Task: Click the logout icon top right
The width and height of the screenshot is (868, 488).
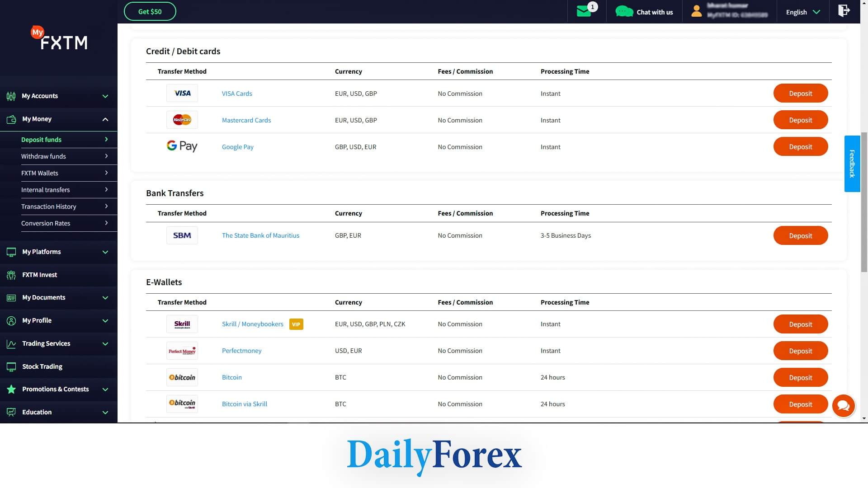Action: [x=844, y=10]
